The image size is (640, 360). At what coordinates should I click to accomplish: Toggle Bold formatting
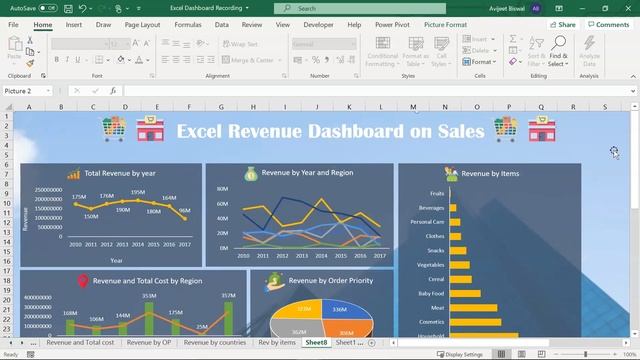click(x=56, y=60)
